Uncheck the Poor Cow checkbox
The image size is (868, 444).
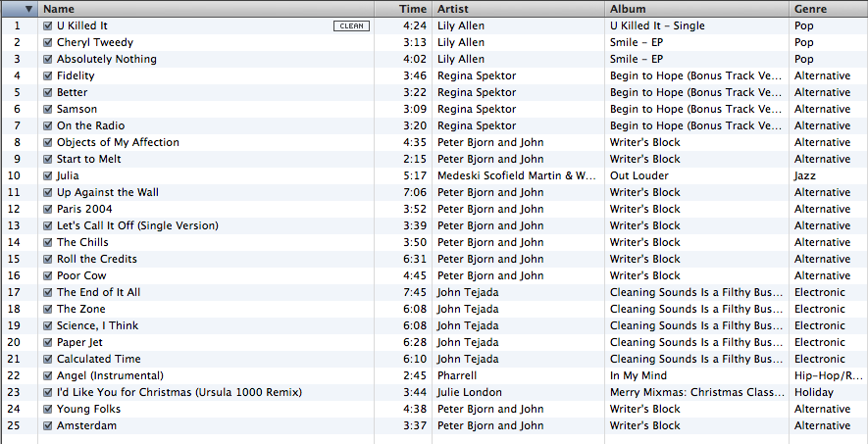(x=48, y=275)
